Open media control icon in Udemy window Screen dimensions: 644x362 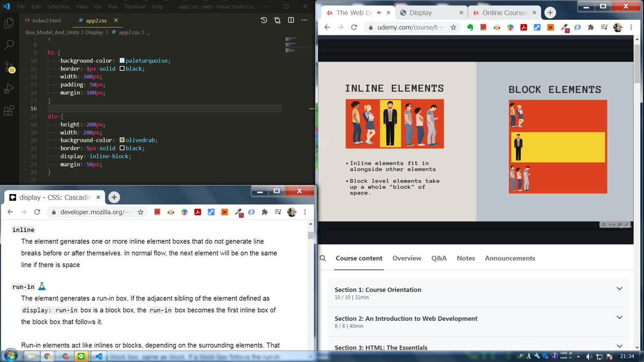click(604, 27)
